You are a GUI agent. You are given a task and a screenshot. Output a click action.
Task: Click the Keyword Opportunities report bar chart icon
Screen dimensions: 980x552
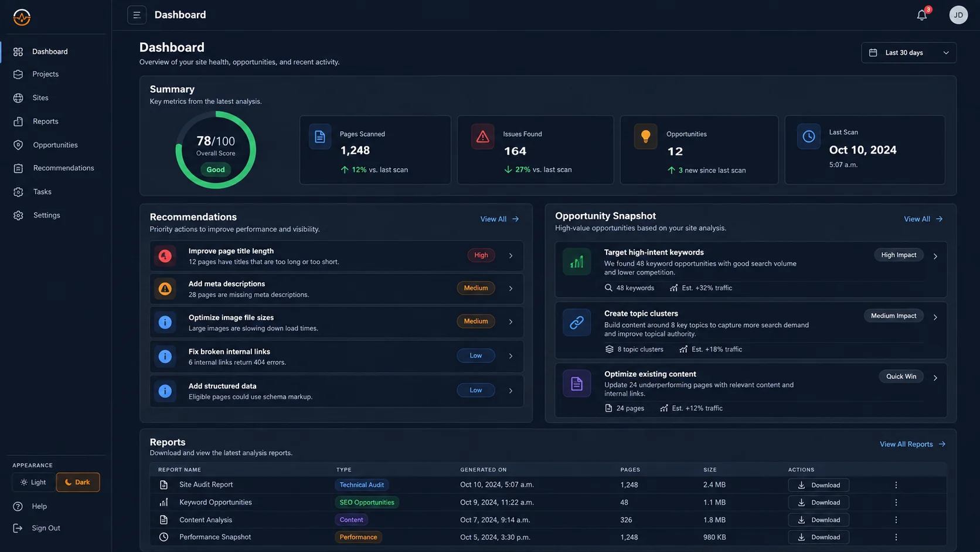(164, 502)
